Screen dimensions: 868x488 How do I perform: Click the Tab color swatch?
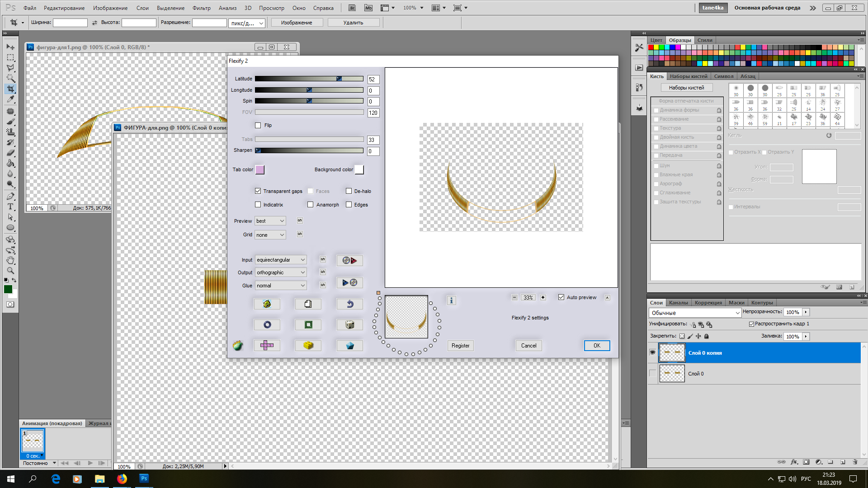(x=260, y=169)
